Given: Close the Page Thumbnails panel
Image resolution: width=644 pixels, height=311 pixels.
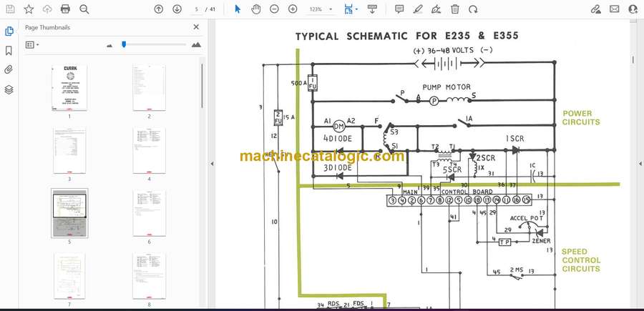Looking at the screenshot, I should [x=196, y=27].
